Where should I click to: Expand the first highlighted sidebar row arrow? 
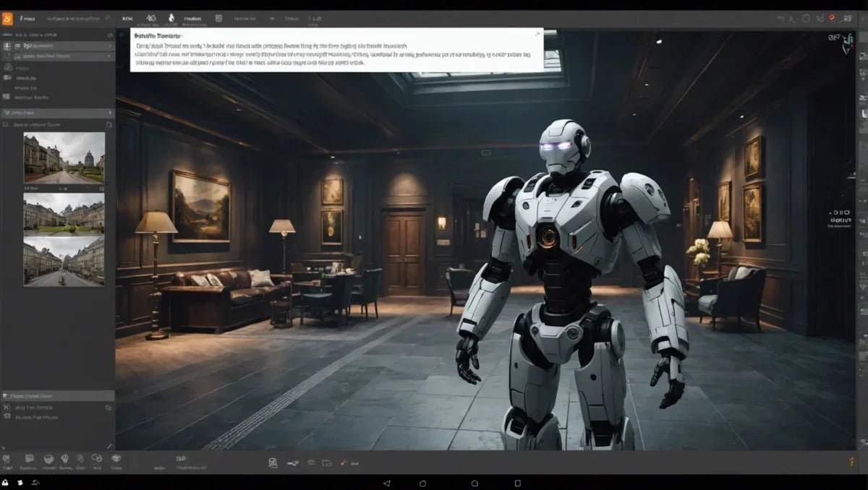point(110,46)
